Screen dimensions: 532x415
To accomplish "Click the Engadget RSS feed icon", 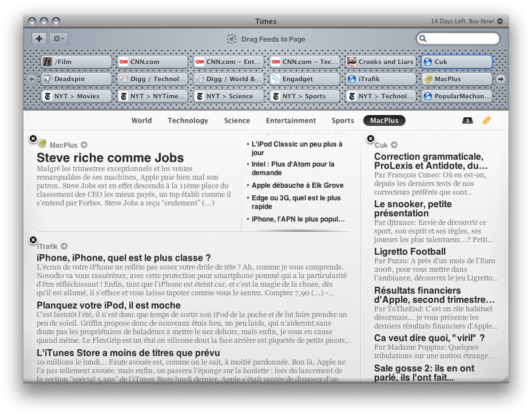I will (x=276, y=79).
